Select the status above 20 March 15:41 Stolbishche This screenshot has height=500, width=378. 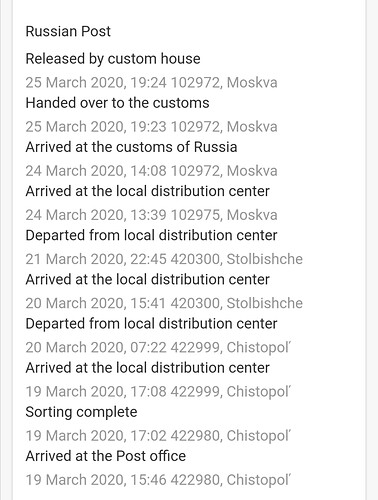tap(148, 280)
